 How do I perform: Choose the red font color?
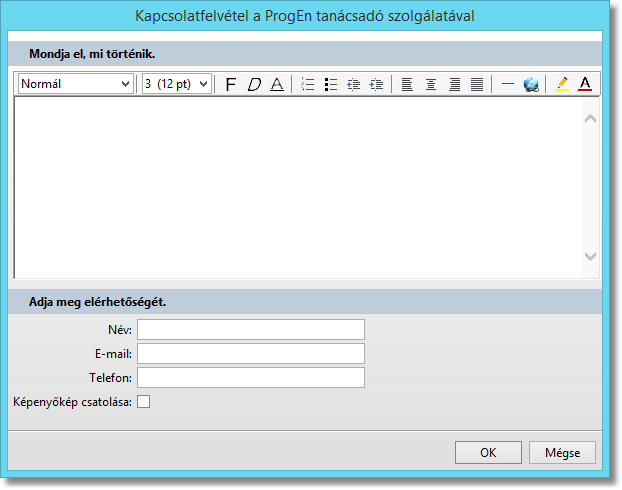[x=585, y=84]
